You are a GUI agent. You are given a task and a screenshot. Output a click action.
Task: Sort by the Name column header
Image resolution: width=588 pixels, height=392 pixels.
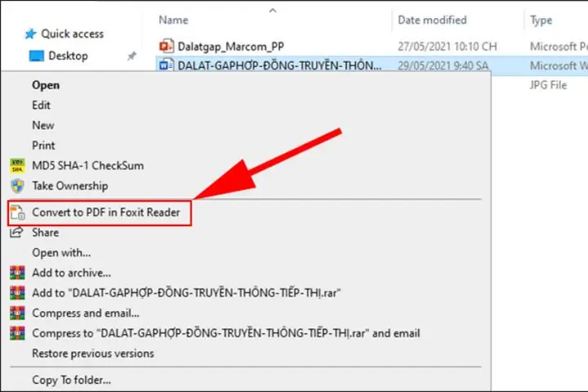173,20
